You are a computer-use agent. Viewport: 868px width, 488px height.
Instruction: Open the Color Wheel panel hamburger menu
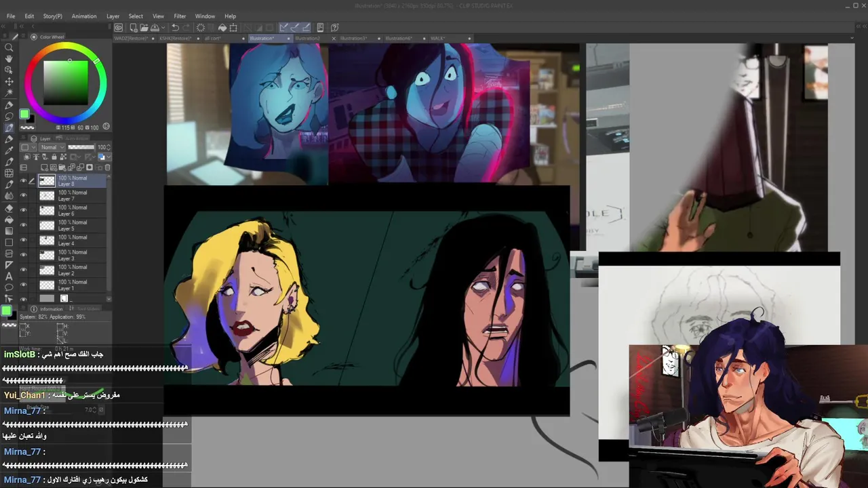tap(23, 36)
